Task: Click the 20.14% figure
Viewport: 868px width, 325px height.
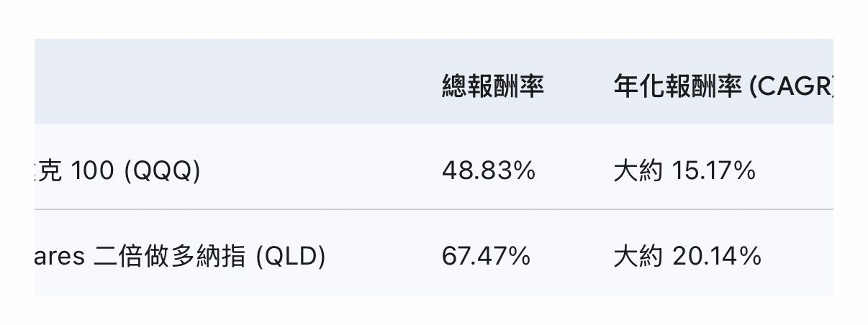Action: [x=715, y=256]
